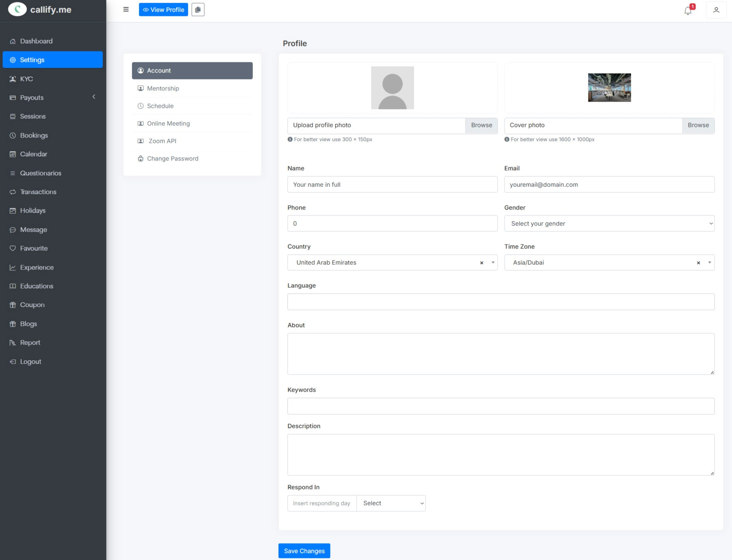This screenshot has height=560, width=732.
Task: Clear the Asia/Dubai time zone selection
Action: pos(698,263)
